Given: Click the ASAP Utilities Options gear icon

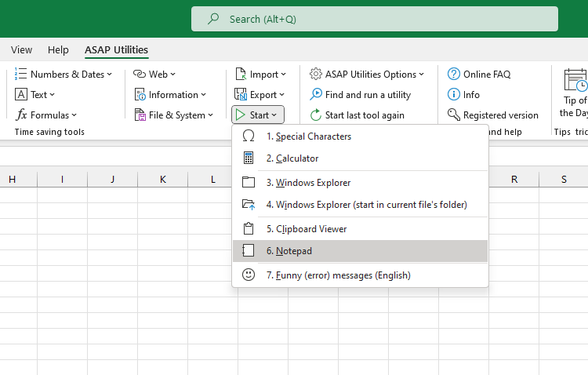Looking at the screenshot, I should pos(316,74).
